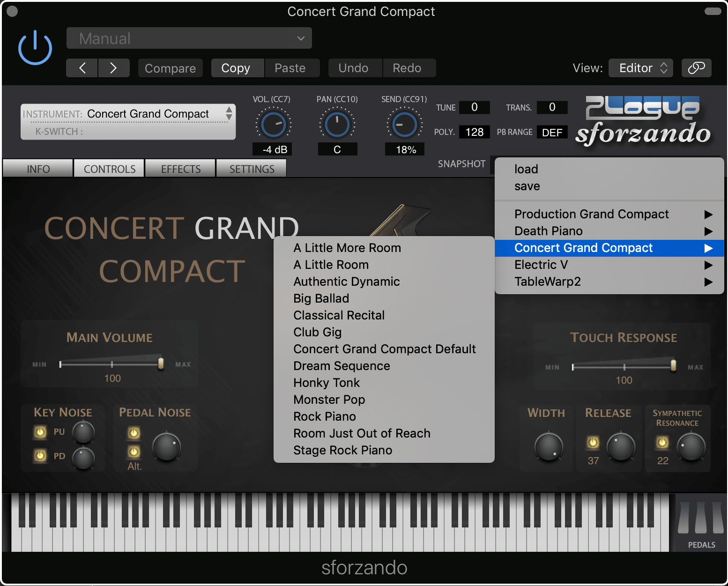
Task: Click the TUNE value field
Action: [474, 107]
